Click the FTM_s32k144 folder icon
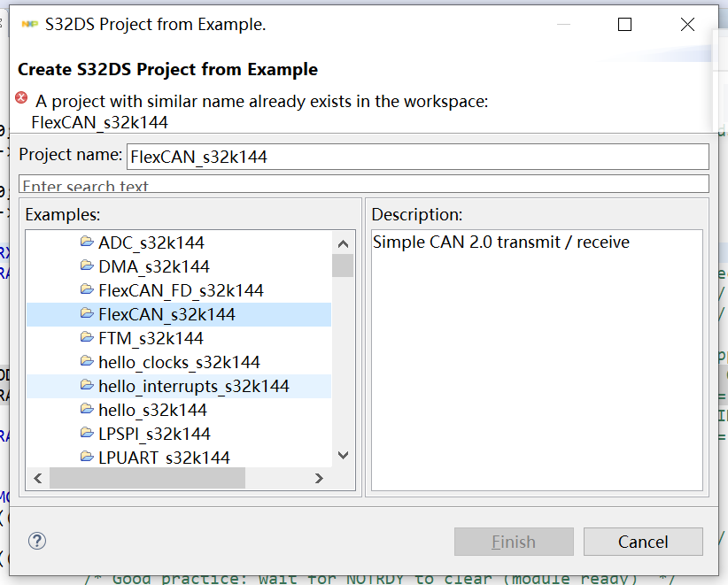 [87, 338]
